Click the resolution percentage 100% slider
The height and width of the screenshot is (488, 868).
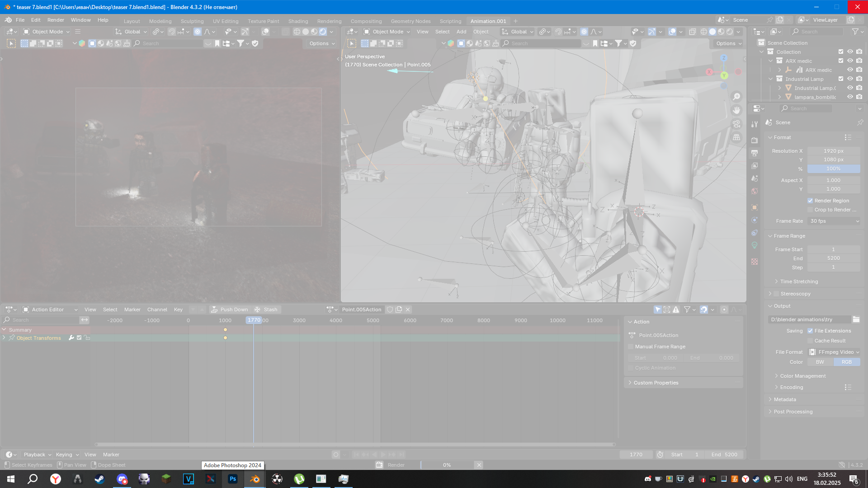coord(833,169)
